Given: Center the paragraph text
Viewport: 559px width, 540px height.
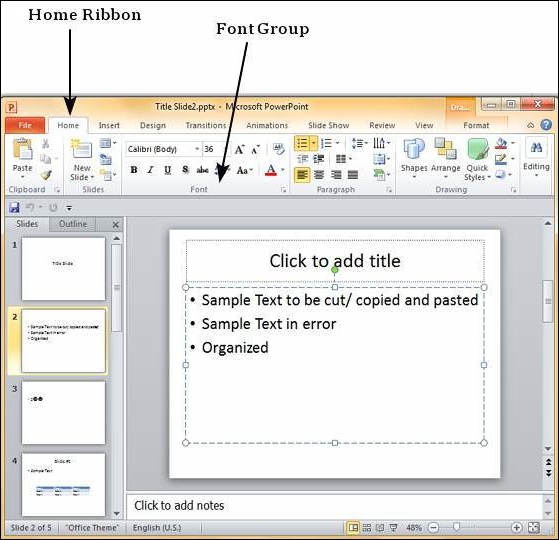Looking at the screenshot, I should click(319, 175).
